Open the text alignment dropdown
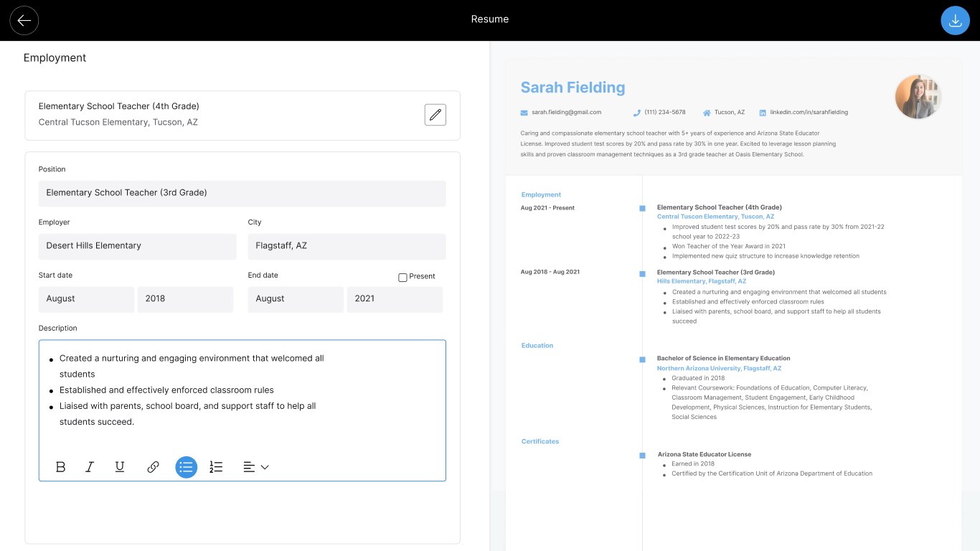980x551 pixels. pyautogui.click(x=256, y=467)
